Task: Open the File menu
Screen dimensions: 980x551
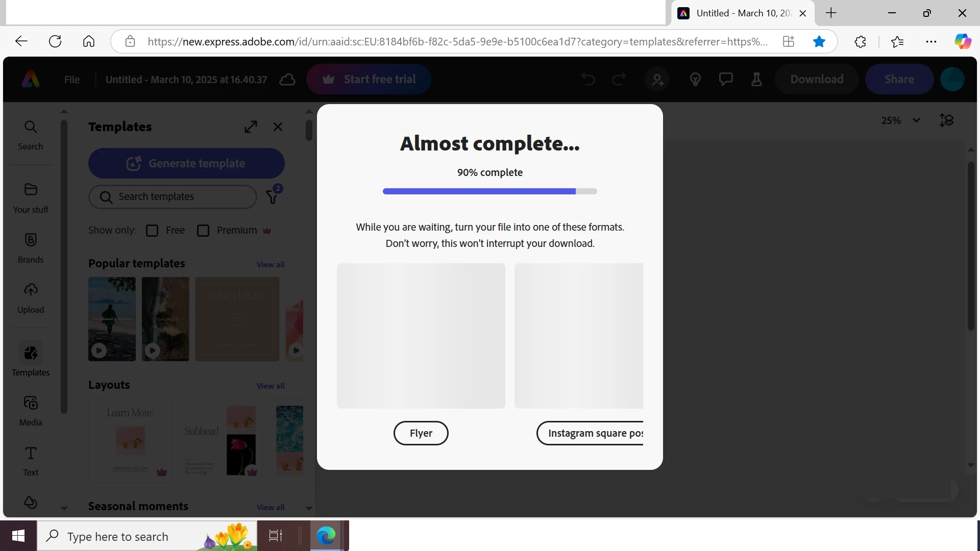Action: [72, 80]
